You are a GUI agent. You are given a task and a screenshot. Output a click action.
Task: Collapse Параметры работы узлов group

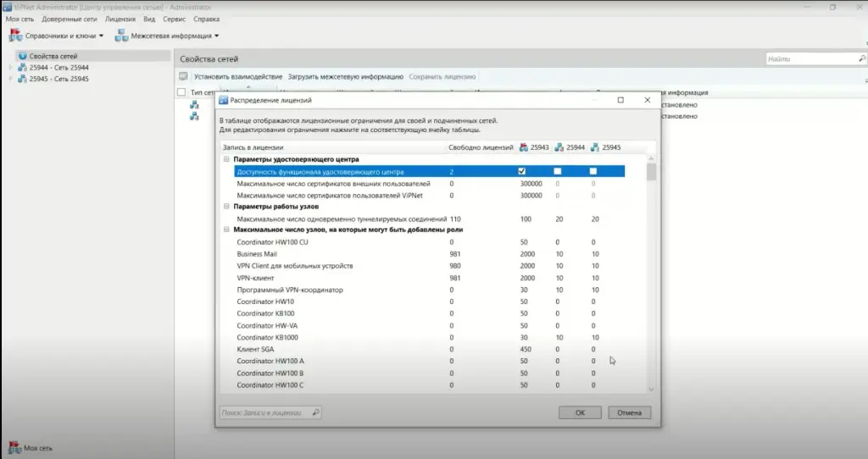(x=226, y=207)
